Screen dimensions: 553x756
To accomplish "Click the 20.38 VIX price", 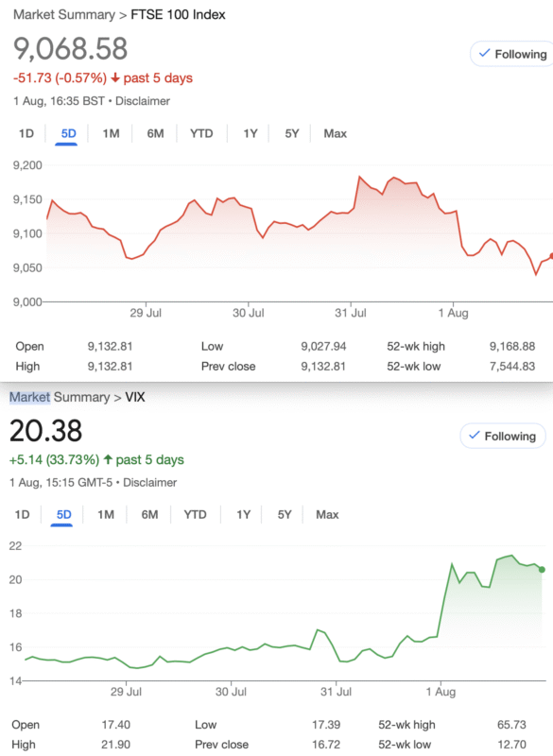I will click(45, 431).
